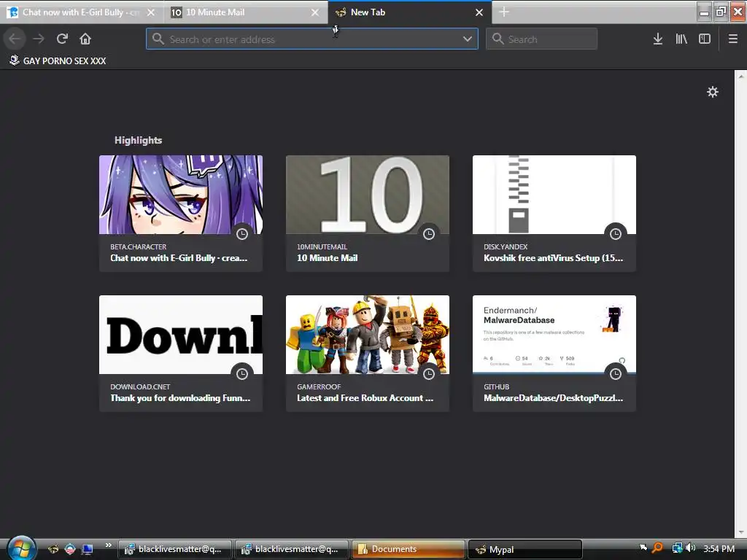Close the New Tab tab

pyautogui.click(x=479, y=12)
